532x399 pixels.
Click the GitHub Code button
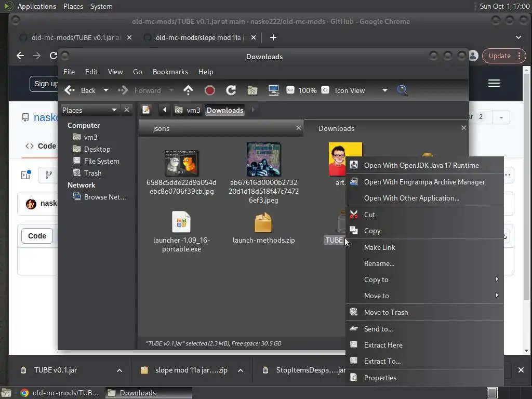pos(37,236)
